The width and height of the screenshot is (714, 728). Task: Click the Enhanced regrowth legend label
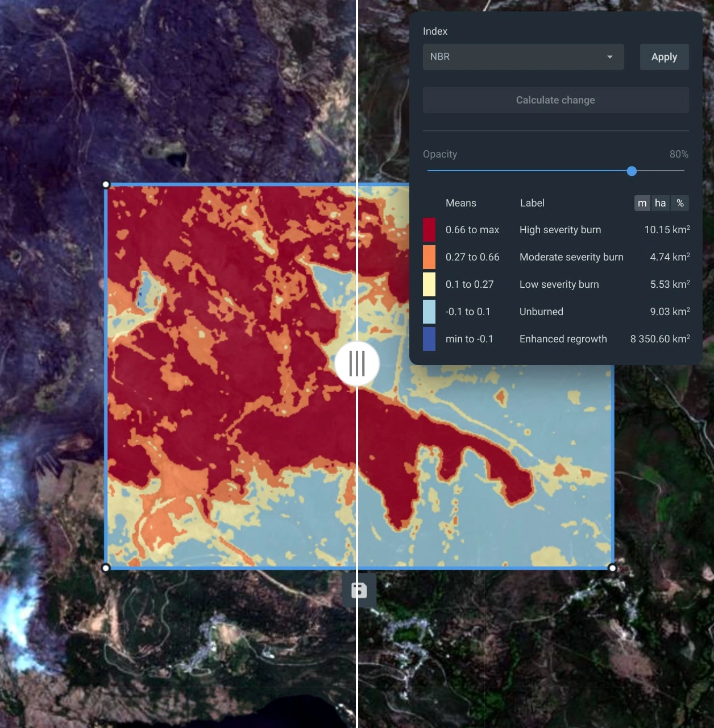tap(563, 339)
